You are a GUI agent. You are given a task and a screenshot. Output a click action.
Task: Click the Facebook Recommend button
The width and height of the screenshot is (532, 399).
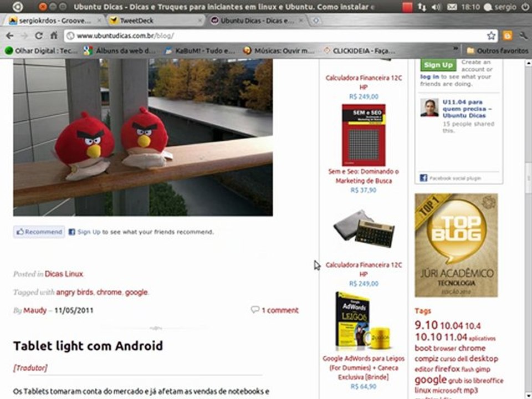(39, 232)
